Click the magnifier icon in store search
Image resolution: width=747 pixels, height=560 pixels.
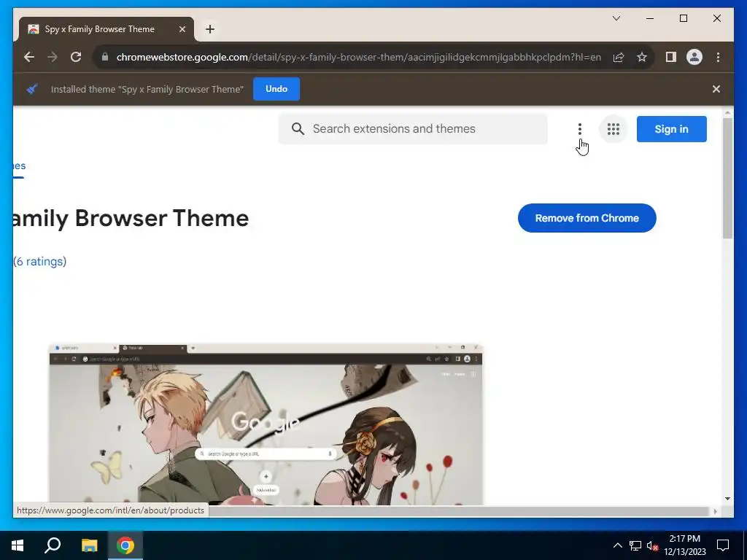click(x=298, y=128)
